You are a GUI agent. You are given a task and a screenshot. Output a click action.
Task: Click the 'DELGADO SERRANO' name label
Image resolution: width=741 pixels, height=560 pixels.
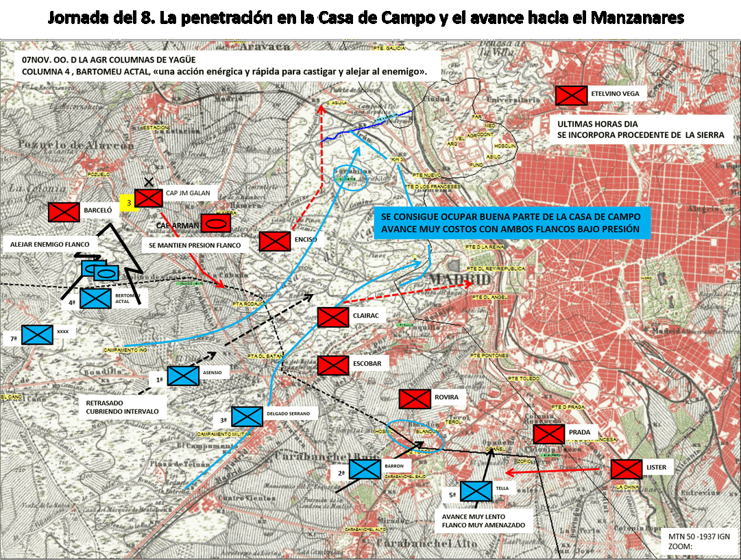point(289,413)
